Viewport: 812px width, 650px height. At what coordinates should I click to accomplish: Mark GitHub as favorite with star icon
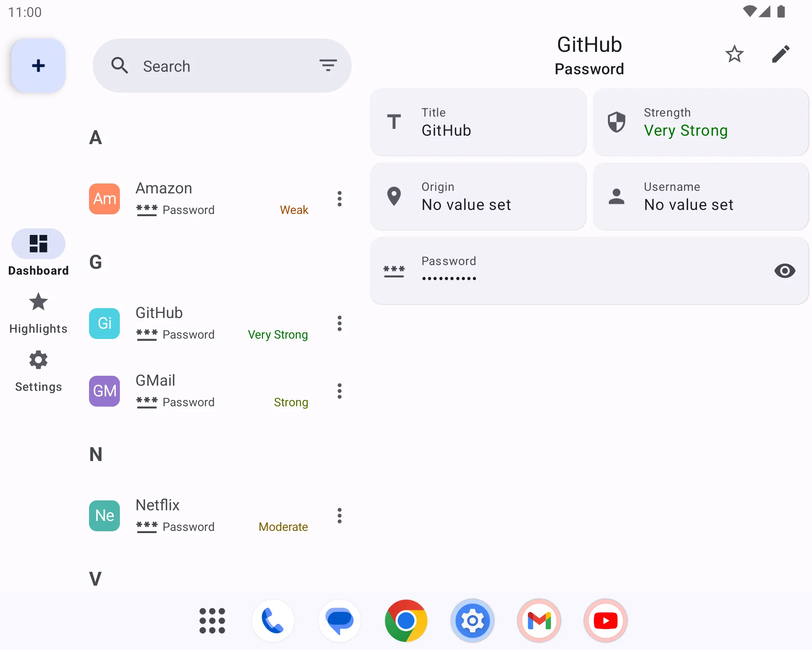(734, 54)
